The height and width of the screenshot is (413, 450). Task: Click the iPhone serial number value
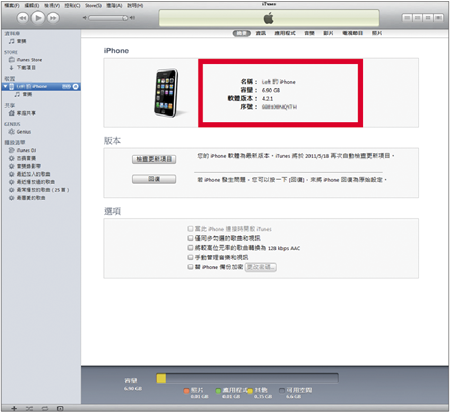click(279, 107)
